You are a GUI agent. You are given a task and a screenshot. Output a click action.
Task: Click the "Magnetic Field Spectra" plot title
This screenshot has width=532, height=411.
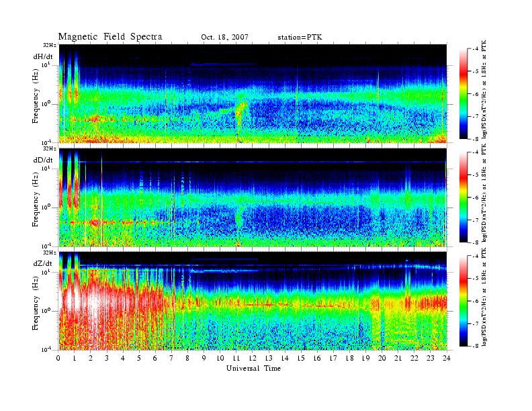(x=110, y=37)
